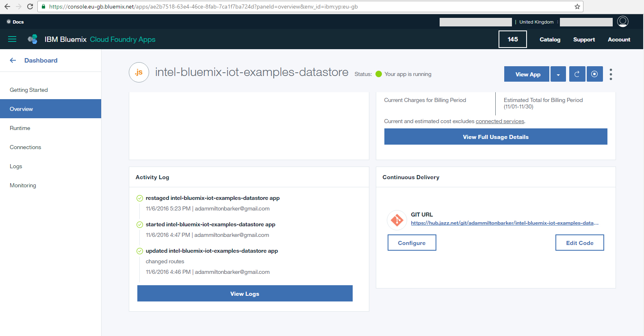
Task: Stop the app with stop icon
Action: point(594,74)
